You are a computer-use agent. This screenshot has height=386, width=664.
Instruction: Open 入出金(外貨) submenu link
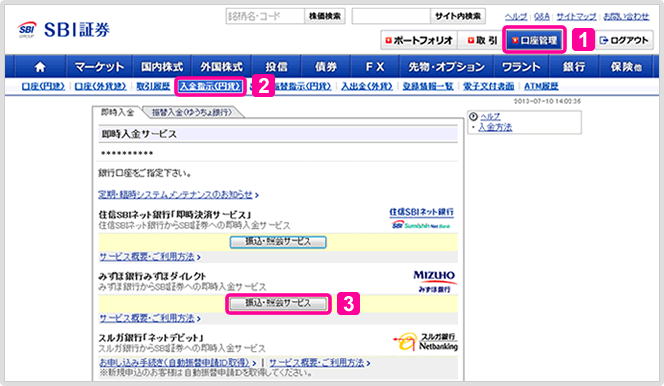[367, 86]
